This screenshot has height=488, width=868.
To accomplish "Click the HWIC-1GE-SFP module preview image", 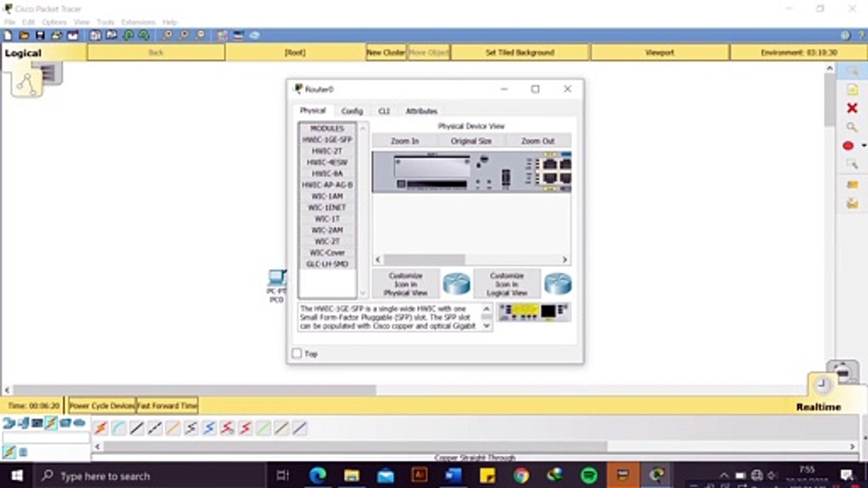I will click(x=534, y=312).
